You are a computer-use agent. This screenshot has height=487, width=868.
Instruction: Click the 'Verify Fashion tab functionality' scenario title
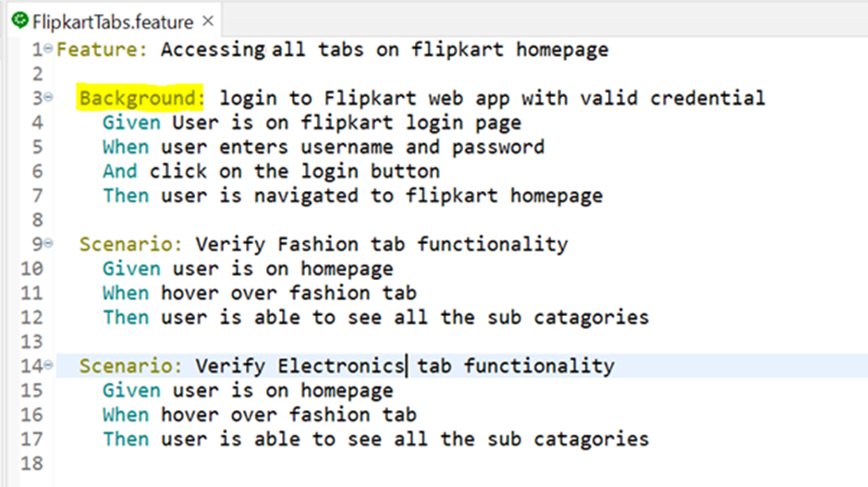coord(381,244)
